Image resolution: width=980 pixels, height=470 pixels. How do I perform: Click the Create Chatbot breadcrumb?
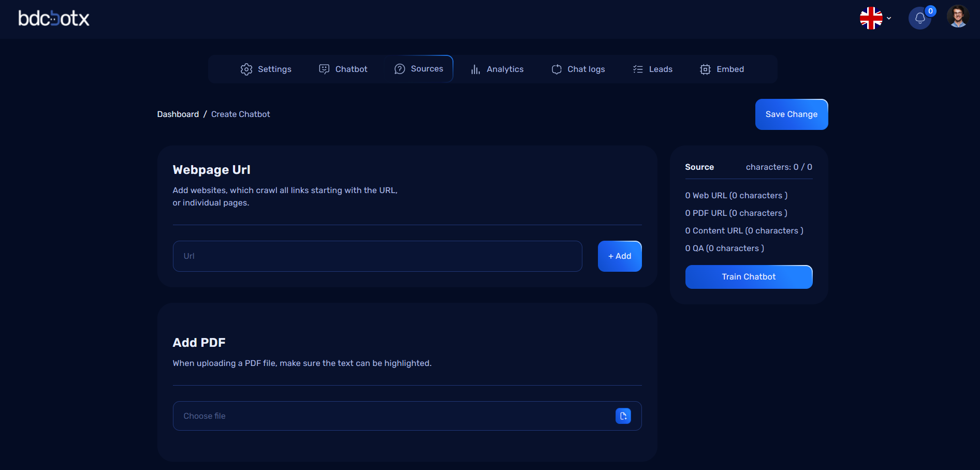(x=240, y=114)
